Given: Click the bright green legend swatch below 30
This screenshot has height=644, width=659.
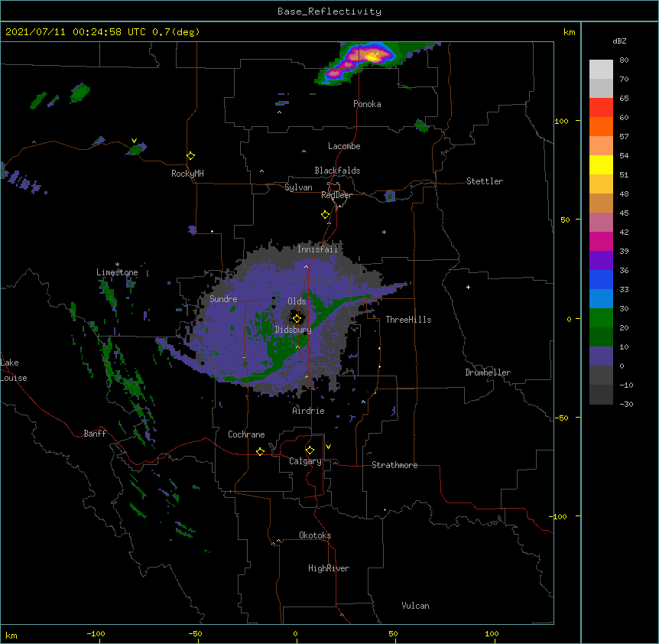Looking at the screenshot, I should 601,318.
